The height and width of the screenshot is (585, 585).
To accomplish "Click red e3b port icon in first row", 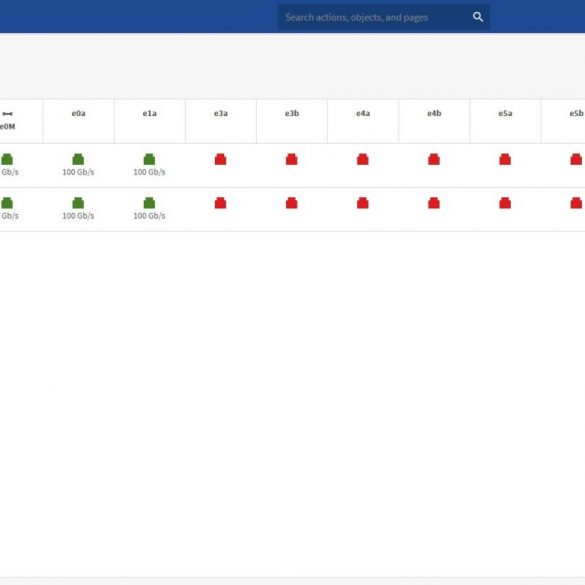I will pyautogui.click(x=292, y=159).
